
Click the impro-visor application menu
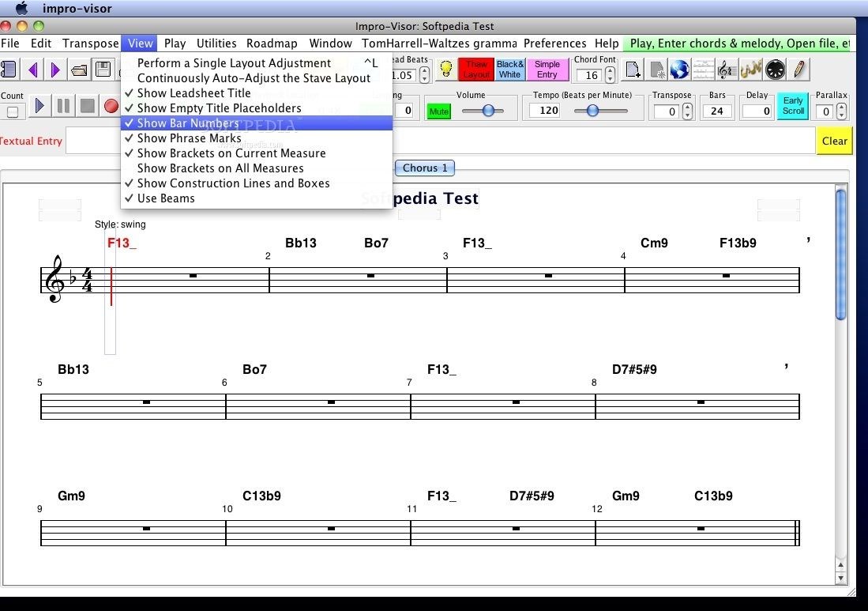(77, 9)
